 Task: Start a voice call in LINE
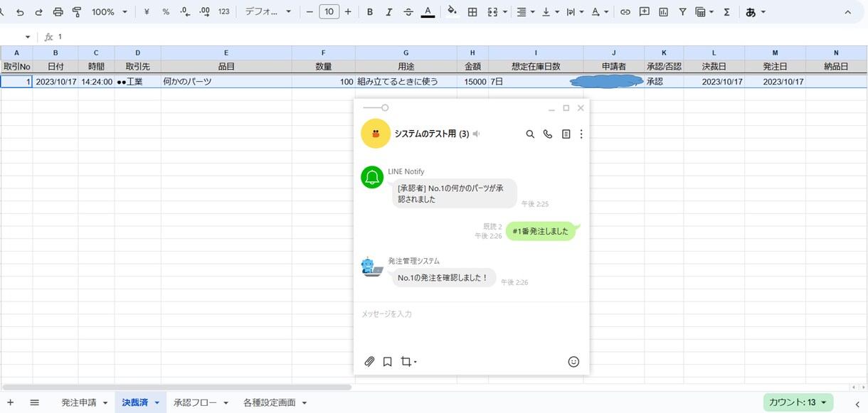coord(548,134)
